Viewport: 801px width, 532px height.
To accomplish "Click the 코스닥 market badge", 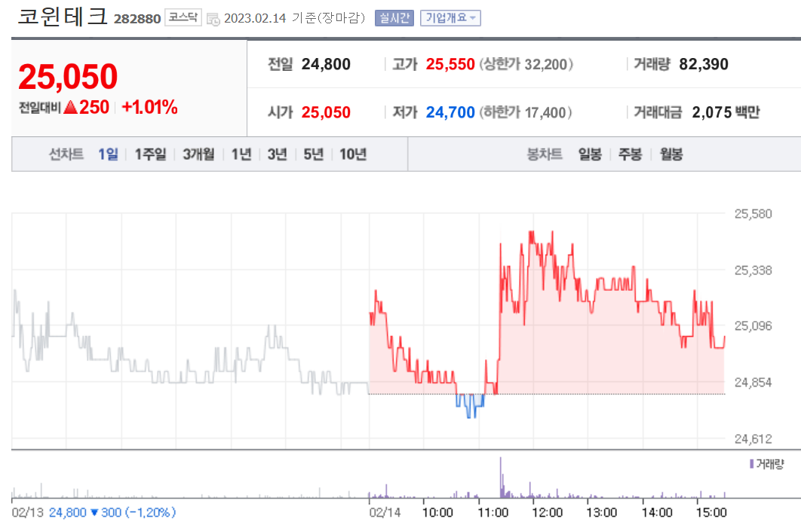I will [183, 17].
